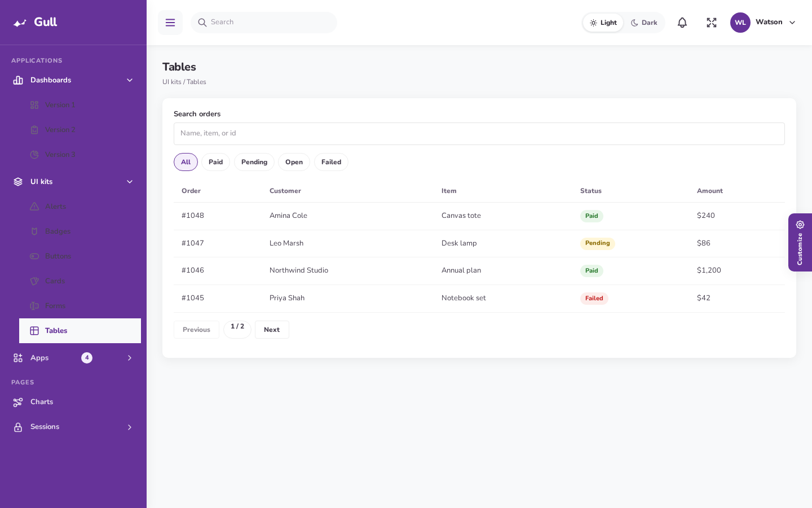Open Tables menu item
The image size is (812, 508).
click(x=80, y=331)
